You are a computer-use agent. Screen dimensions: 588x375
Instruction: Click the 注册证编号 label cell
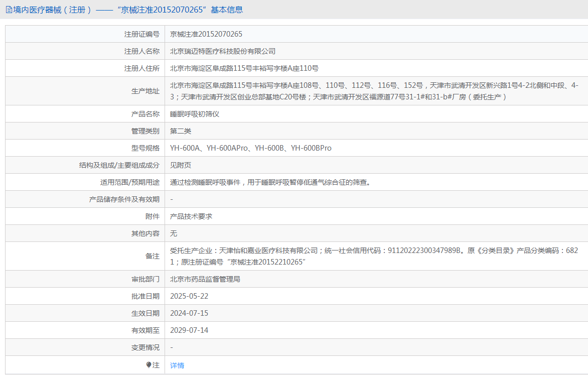(85, 34)
